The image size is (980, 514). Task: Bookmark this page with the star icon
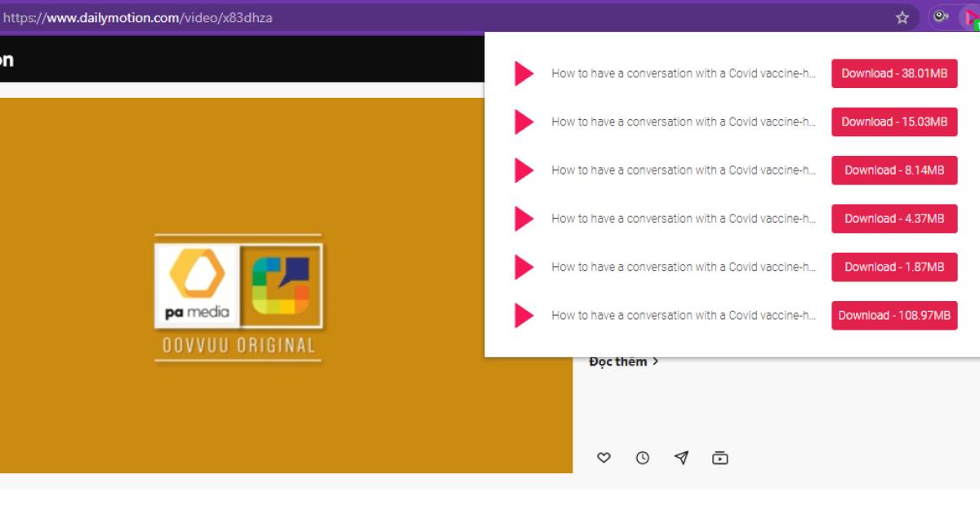[902, 17]
